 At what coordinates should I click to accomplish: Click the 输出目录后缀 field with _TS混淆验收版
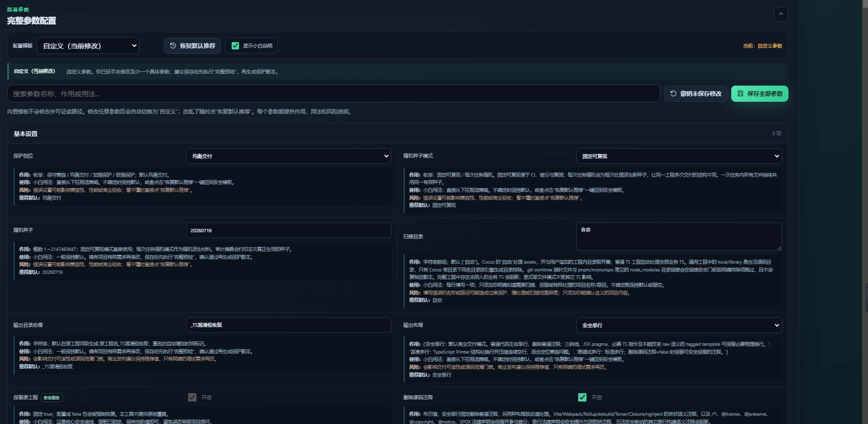coord(288,325)
